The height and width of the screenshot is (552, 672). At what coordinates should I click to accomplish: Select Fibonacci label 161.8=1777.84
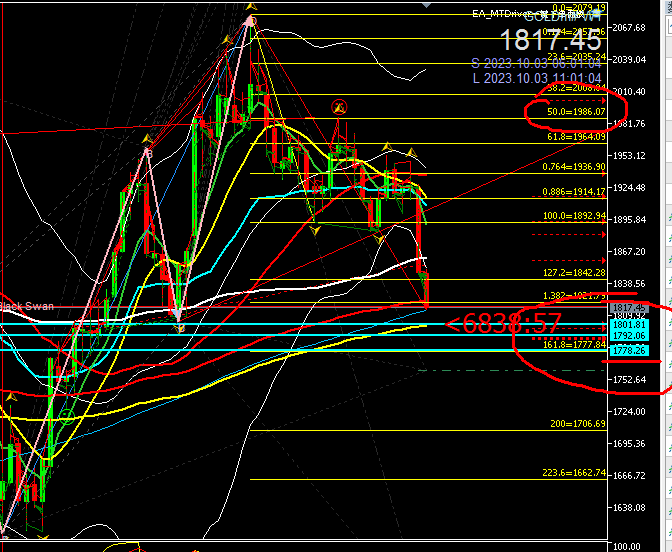click(x=574, y=345)
